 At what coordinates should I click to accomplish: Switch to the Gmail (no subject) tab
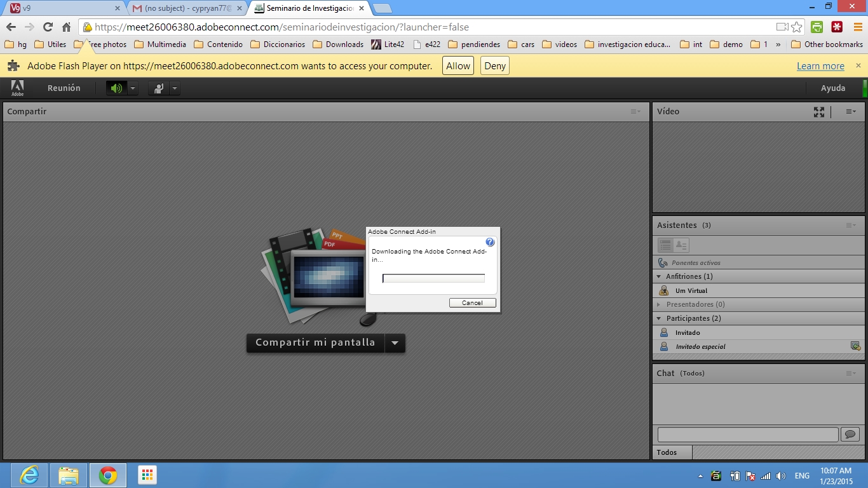[x=186, y=8]
